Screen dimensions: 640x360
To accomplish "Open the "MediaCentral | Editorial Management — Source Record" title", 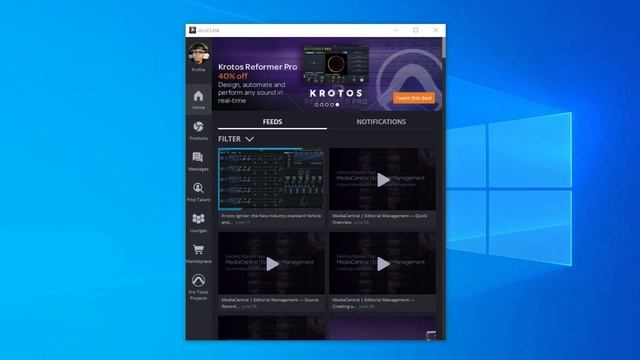I will 270,303.
